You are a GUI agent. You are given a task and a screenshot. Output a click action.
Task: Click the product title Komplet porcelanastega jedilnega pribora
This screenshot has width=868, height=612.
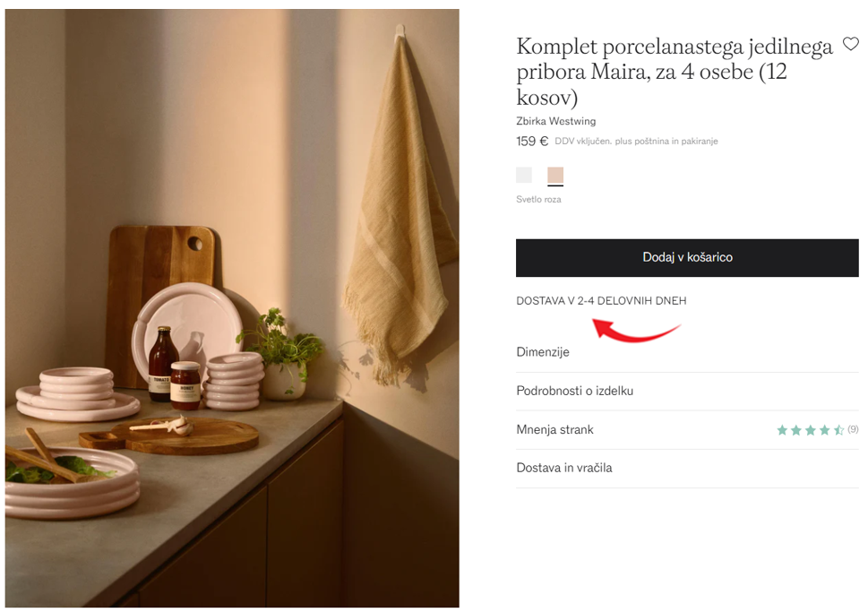675,72
